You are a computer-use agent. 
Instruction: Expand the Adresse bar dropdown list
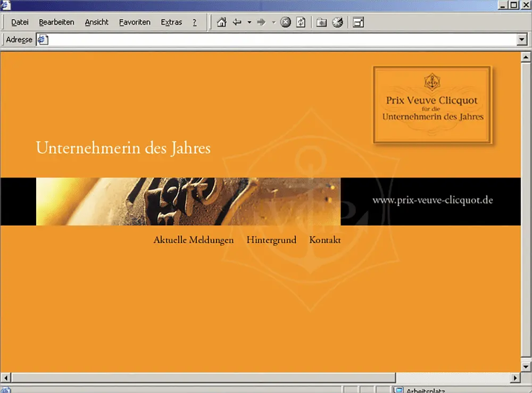pyautogui.click(x=522, y=40)
